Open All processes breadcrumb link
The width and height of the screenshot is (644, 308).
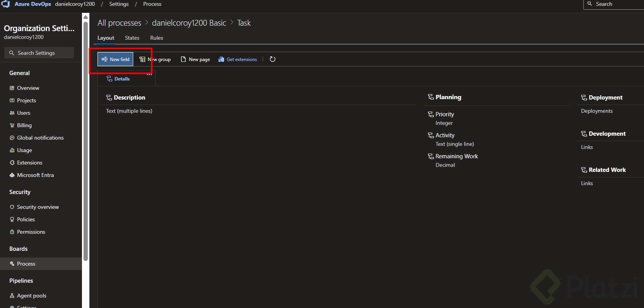[119, 23]
